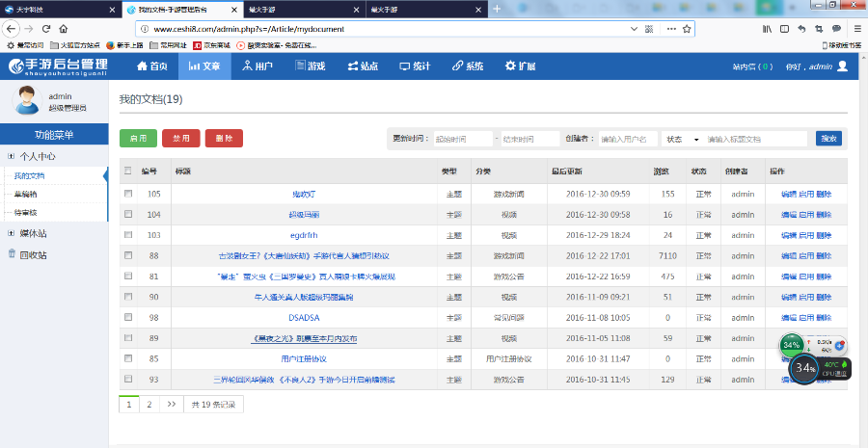The height and width of the screenshot is (448, 868).
Task: Click the 请输入用户名 creator input field
Action: [628, 139]
